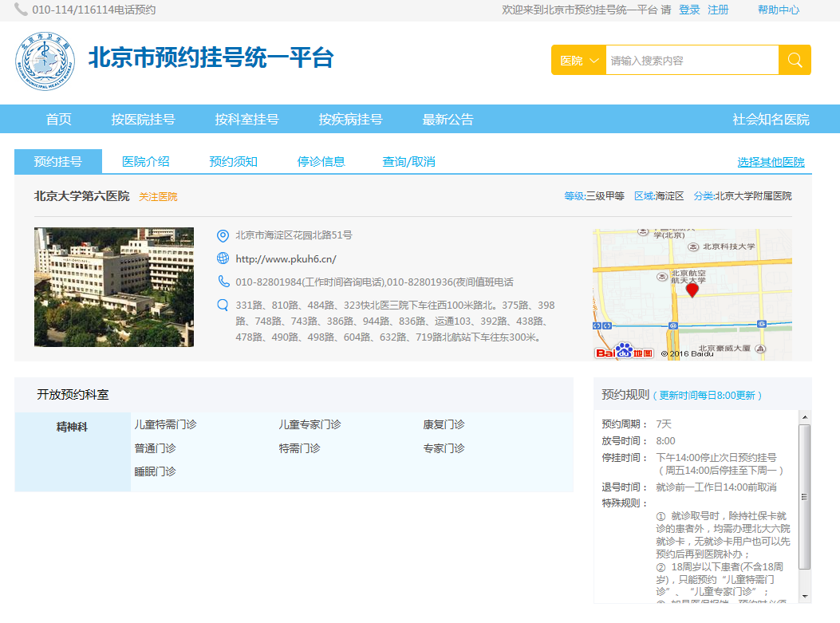Click scroll-up arrow in 预约规则 panel

(805, 416)
